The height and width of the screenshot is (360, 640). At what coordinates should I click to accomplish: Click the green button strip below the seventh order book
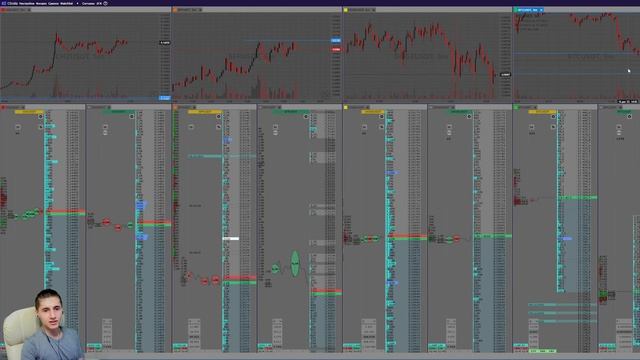click(542, 351)
